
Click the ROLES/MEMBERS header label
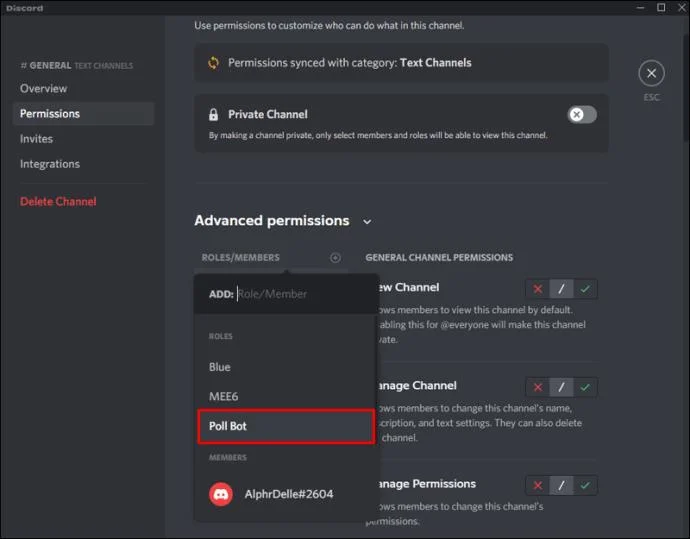[x=241, y=257]
